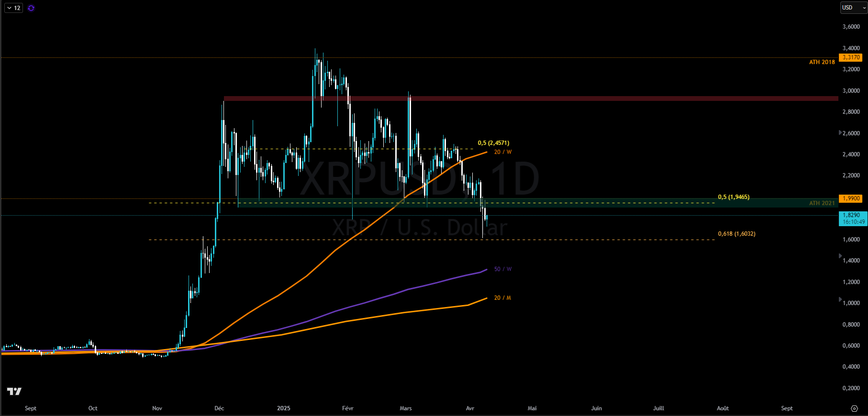Viewport: 868px width, 416px height.
Task: Click the purple circular sync icon
Action: click(x=31, y=8)
